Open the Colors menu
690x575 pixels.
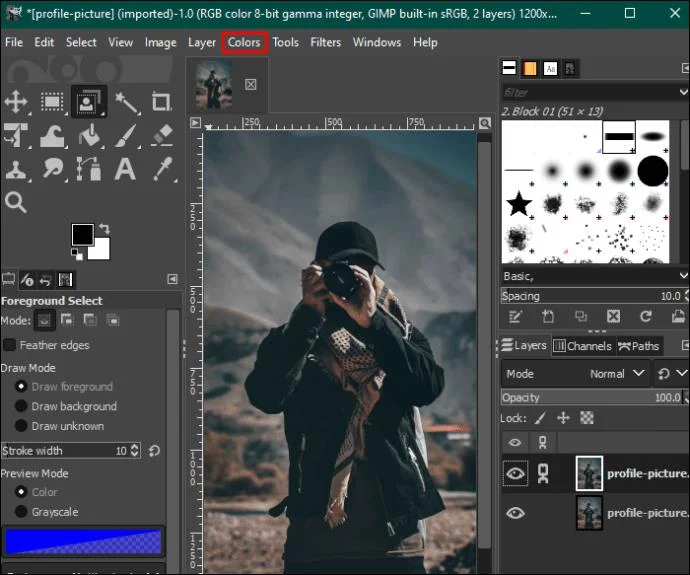tap(244, 42)
